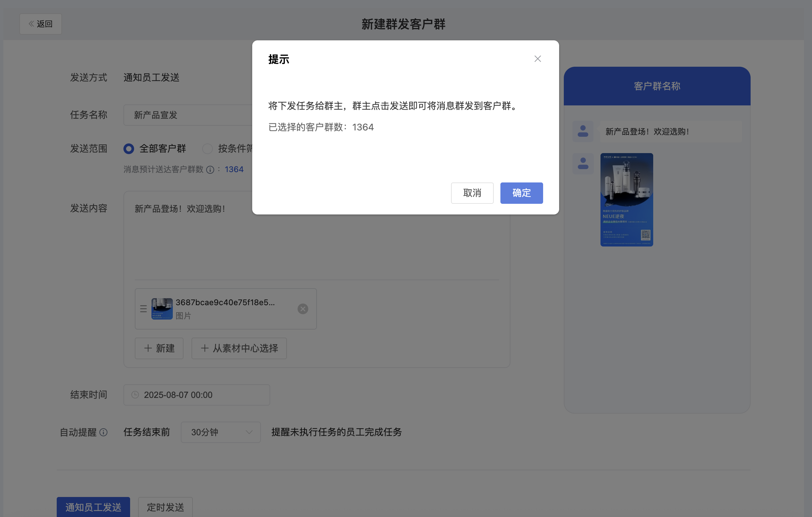
Task: Click the 定时发送 button
Action: pyautogui.click(x=165, y=507)
